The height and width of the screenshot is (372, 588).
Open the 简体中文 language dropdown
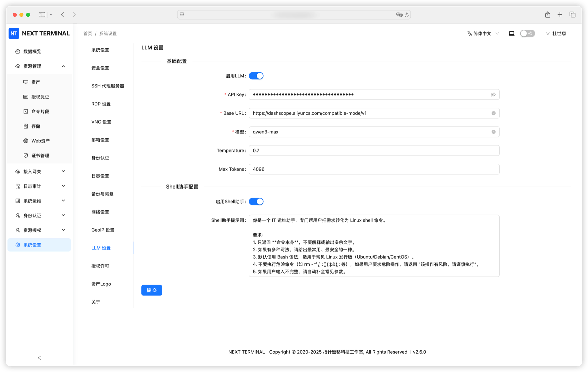tap(482, 33)
